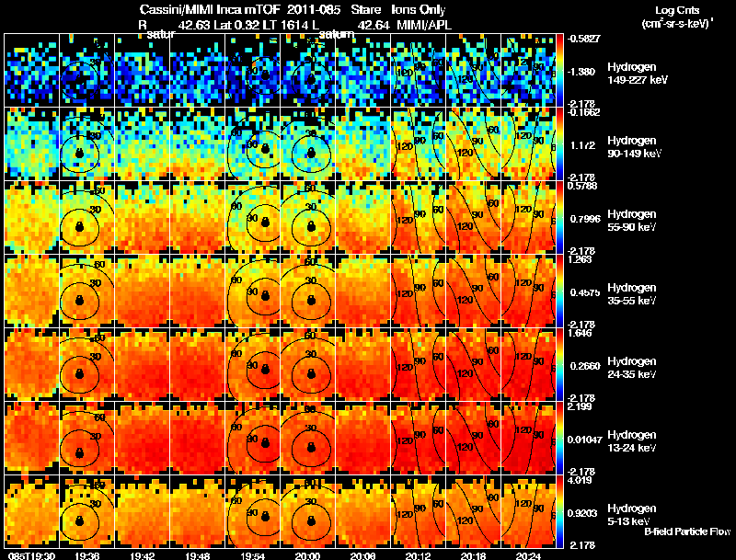Image resolution: width=736 pixels, height=560 pixels.
Task: Click the Hydrogen 35-55 keV row label
Action: click(632, 294)
